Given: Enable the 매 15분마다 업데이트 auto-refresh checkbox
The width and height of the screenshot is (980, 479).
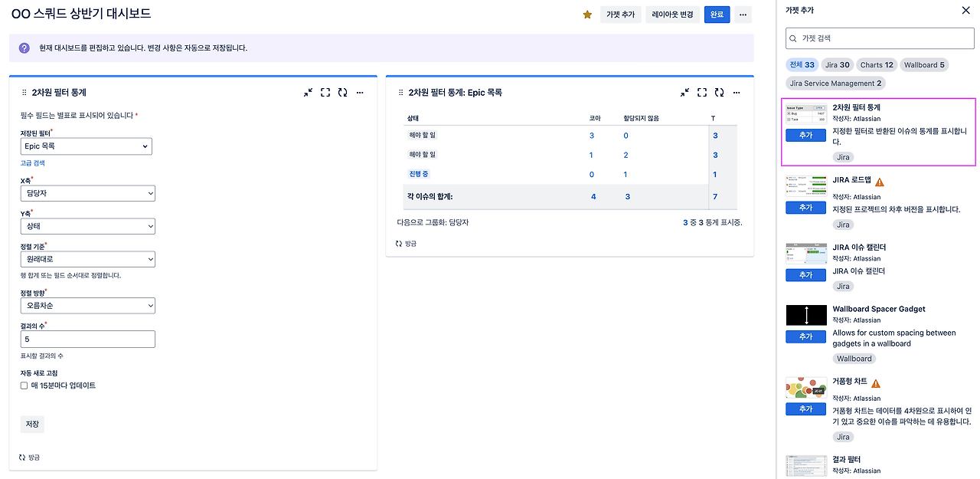Looking at the screenshot, I should pyautogui.click(x=24, y=385).
